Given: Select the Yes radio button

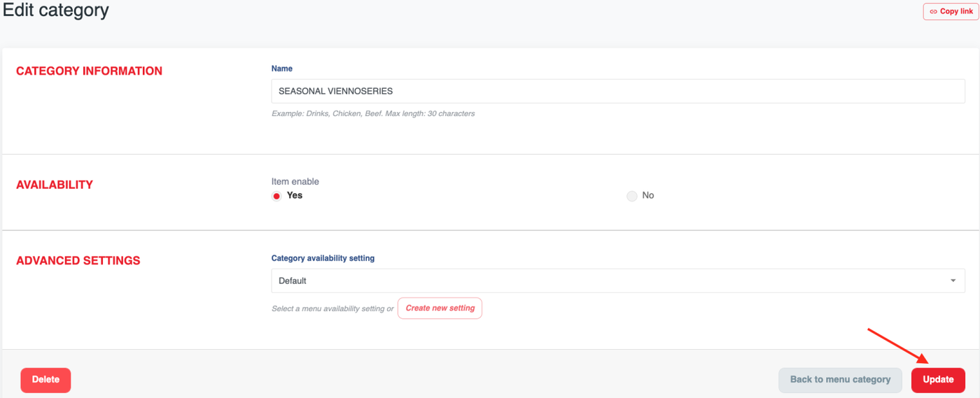Looking at the screenshot, I should [276, 196].
